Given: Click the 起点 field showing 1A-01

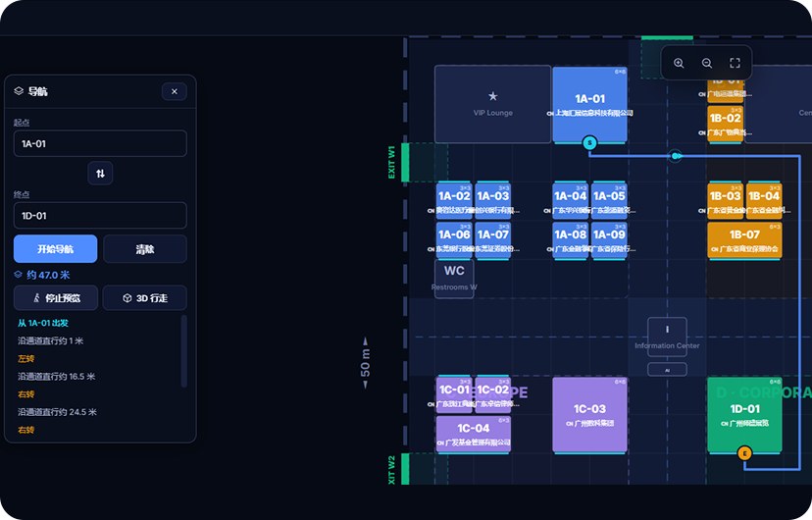Looking at the screenshot, I should (x=100, y=143).
